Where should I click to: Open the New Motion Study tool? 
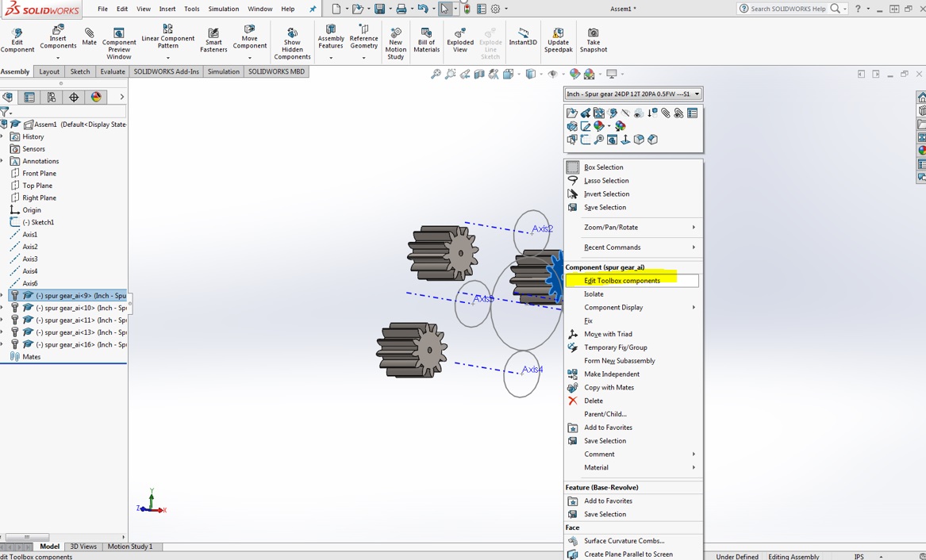(x=395, y=41)
